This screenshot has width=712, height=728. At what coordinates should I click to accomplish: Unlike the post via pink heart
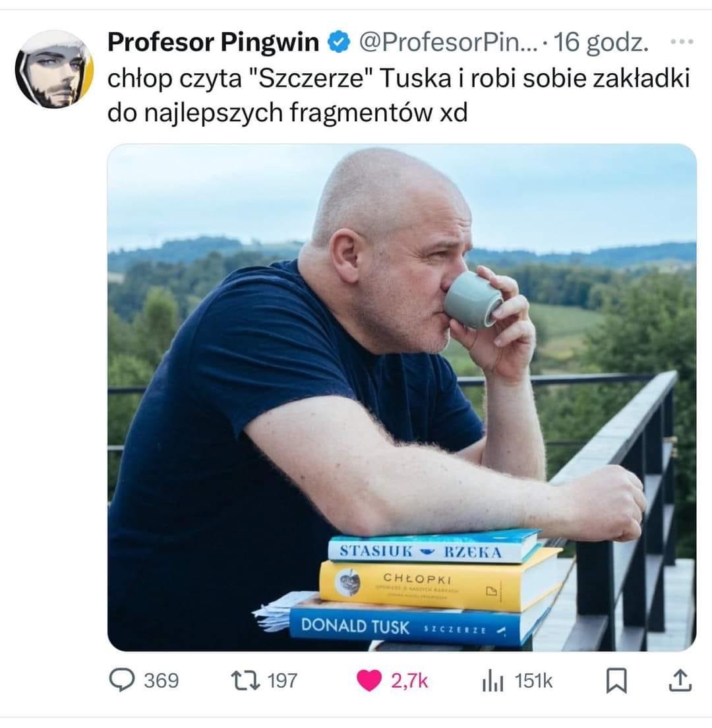(369, 681)
